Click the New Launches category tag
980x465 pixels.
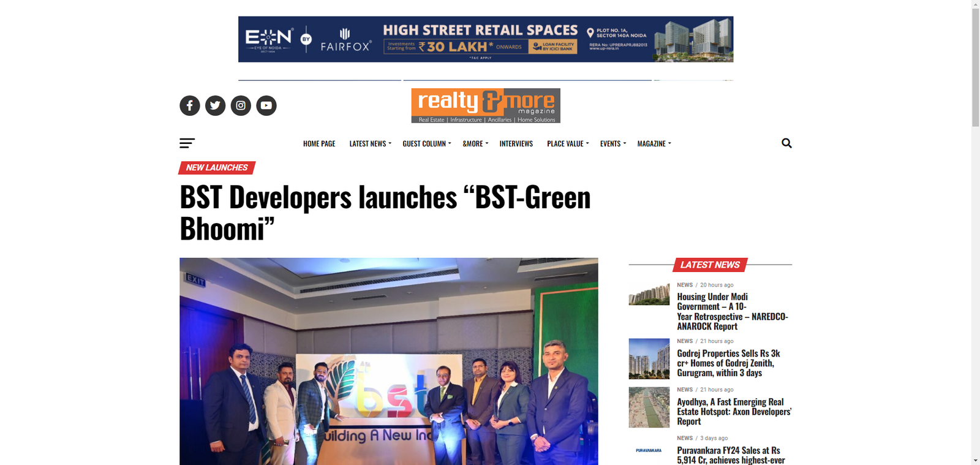(x=217, y=167)
